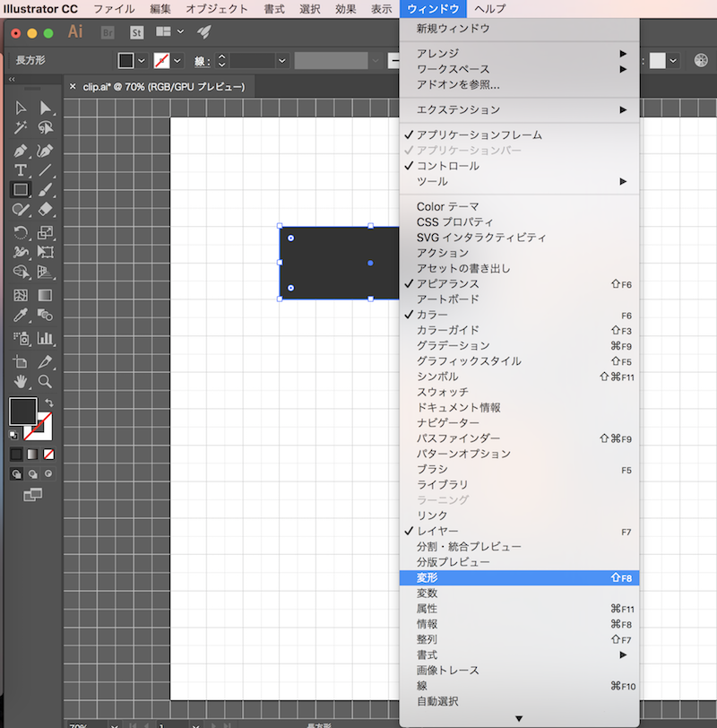Expand the stroke weight dropdown
This screenshot has width=717, height=728.
(x=282, y=60)
